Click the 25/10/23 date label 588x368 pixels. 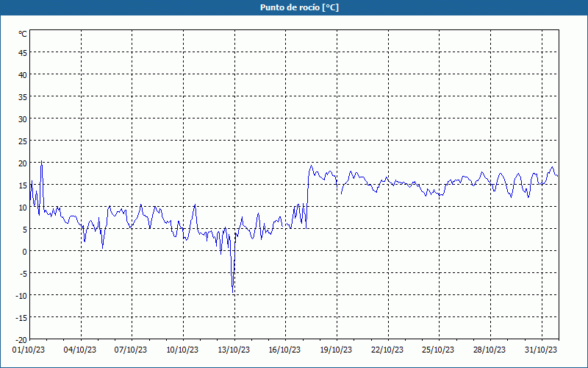pos(438,350)
